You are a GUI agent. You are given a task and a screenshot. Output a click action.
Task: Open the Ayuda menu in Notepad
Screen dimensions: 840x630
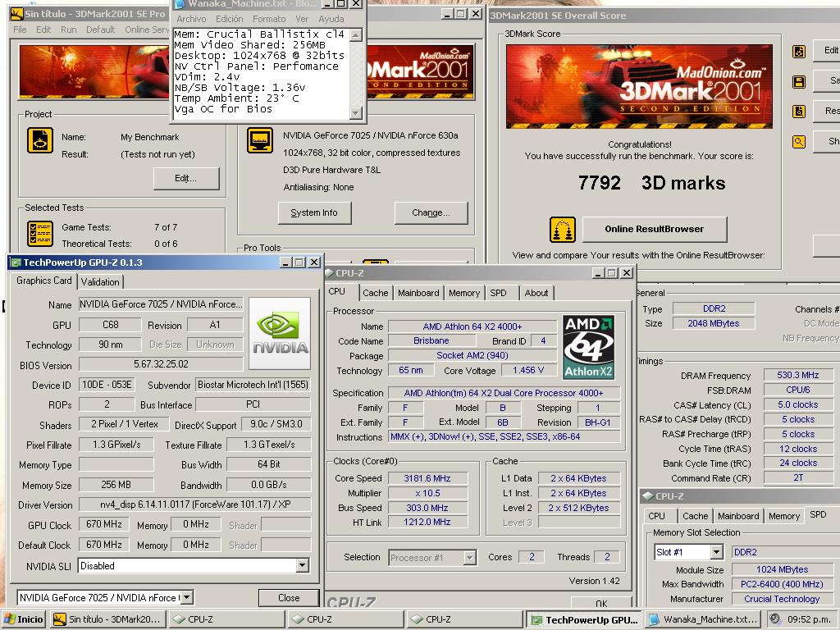click(x=331, y=19)
